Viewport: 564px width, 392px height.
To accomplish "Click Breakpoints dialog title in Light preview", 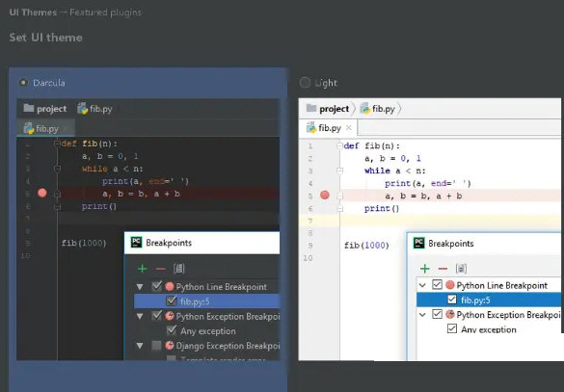I will click(451, 244).
